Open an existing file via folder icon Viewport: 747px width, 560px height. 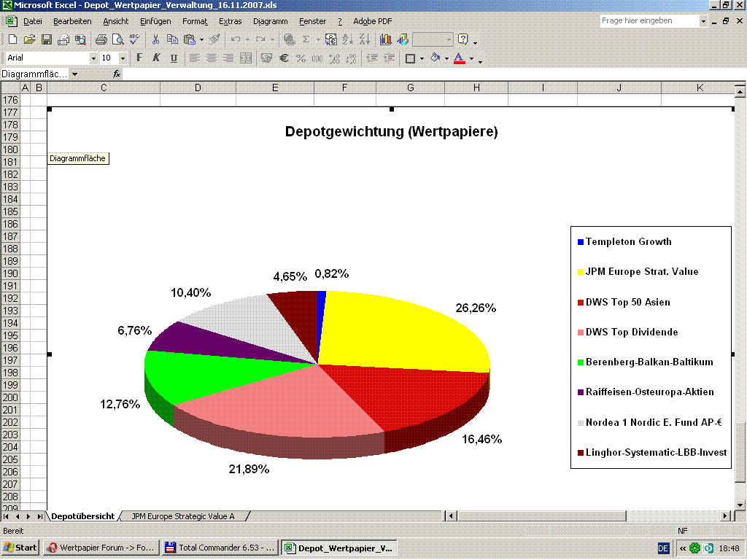[29, 39]
